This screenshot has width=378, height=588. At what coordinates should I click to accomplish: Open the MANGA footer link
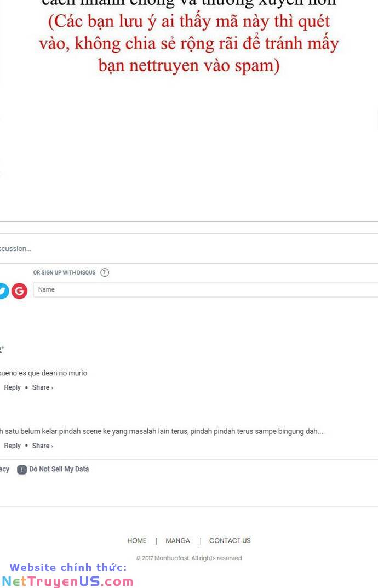[x=177, y=540]
